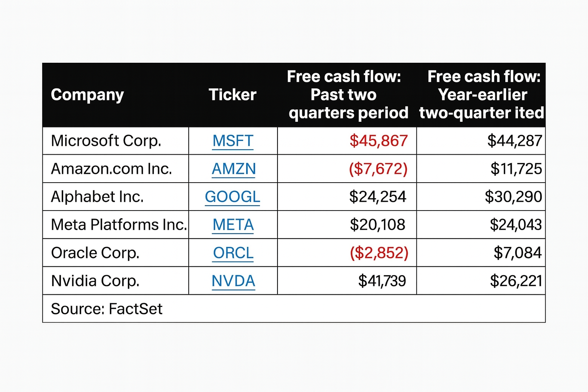
Task: Click the red $45,867 value
Action: pyautogui.click(x=378, y=141)
